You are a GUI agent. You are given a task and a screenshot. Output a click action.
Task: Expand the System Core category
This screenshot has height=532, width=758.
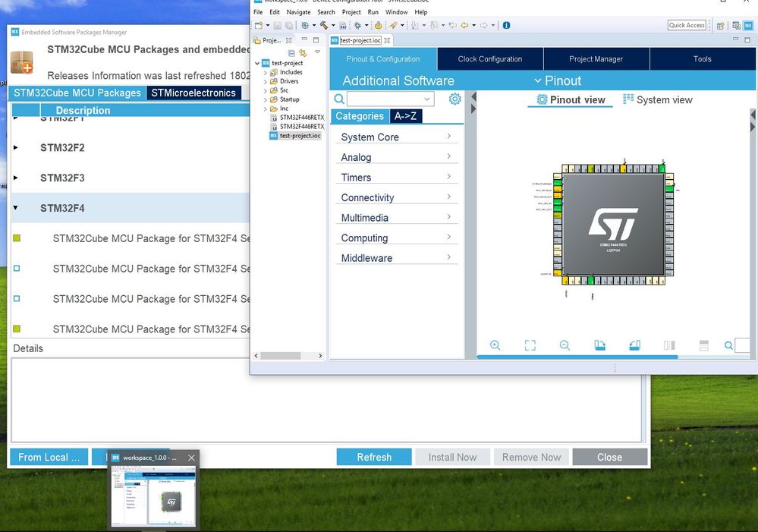(x=396, y=137)
